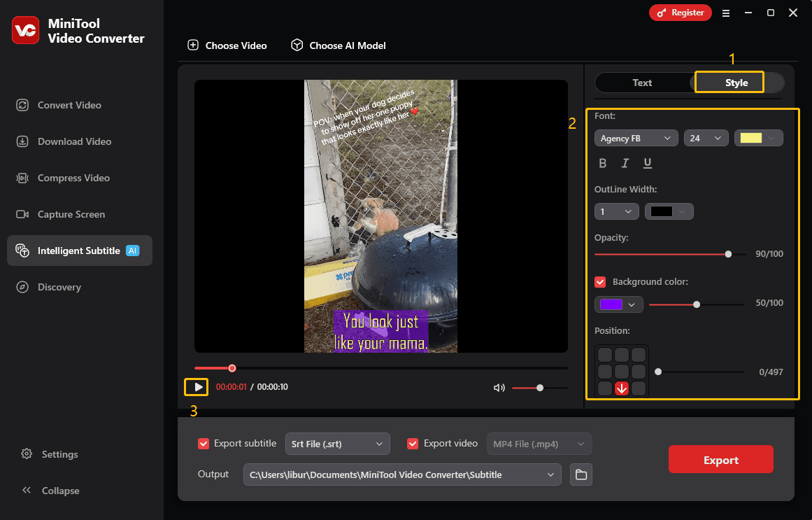Open output folder browse icon

tap(580, 475)
